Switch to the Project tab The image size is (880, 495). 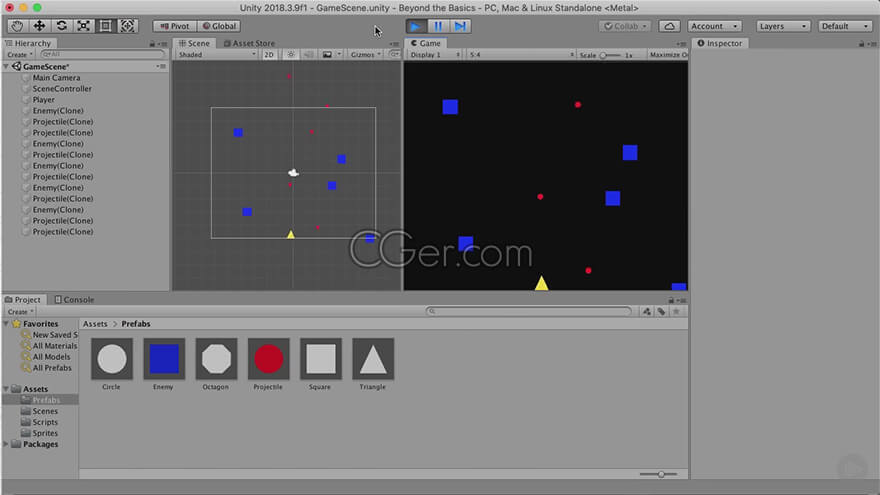22,300
